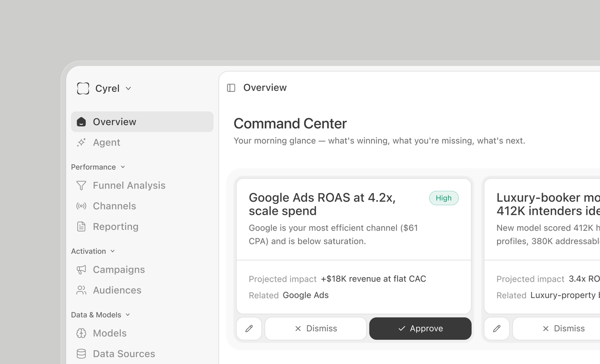Click the Campaigns megaphone icon

(x=81, y=270)
